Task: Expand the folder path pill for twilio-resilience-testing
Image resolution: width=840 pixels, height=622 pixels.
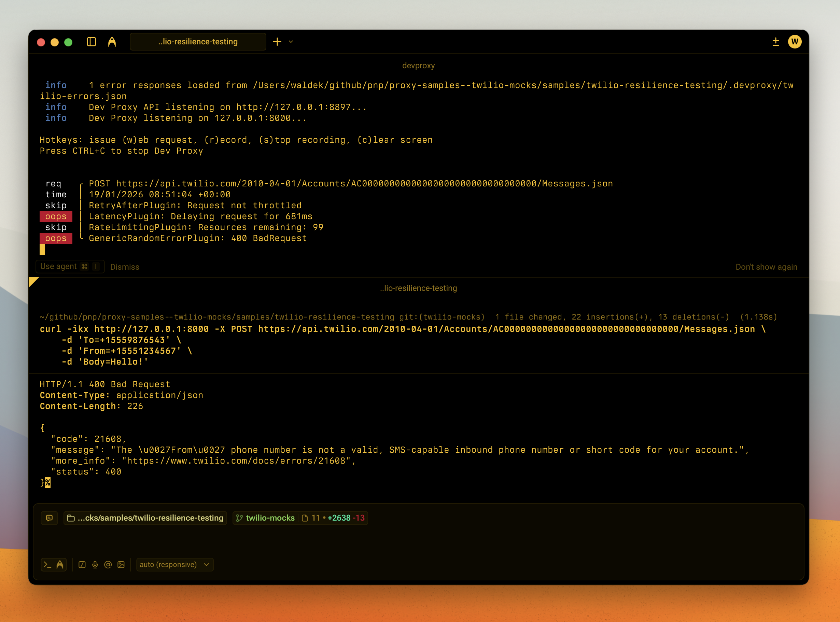Action: [x=145, y=518]
